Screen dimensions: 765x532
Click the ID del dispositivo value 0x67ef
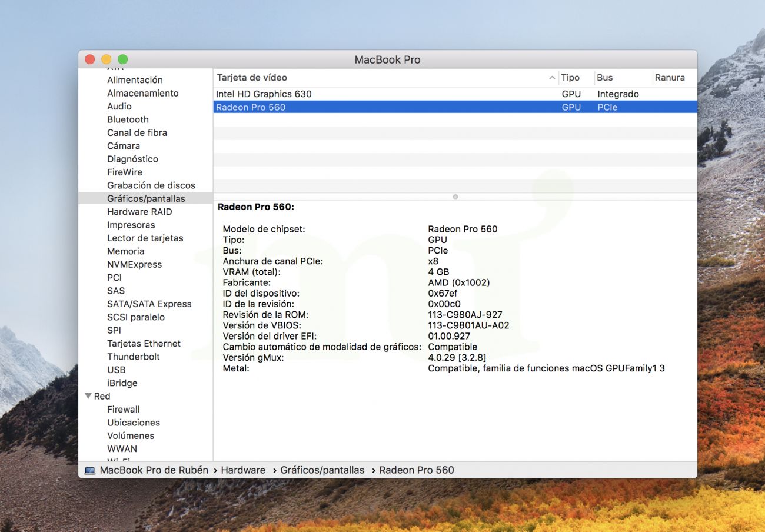coord(443,293)
